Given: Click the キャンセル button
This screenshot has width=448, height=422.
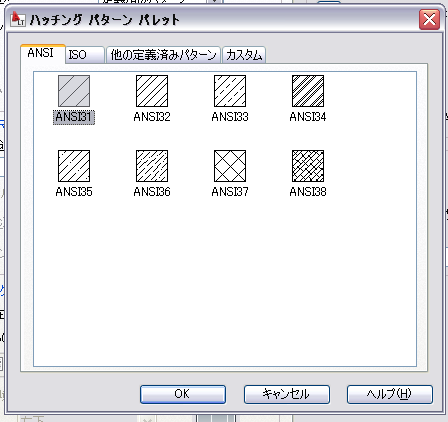Looking at the screenshot, I should click(x=287, y=394).
